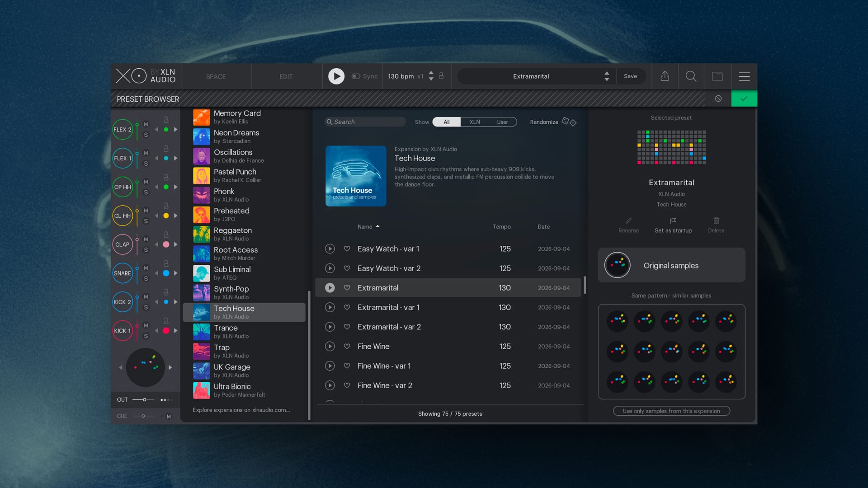
Task: Select the FLEX 2 channel pad
Action: point(123,130)
